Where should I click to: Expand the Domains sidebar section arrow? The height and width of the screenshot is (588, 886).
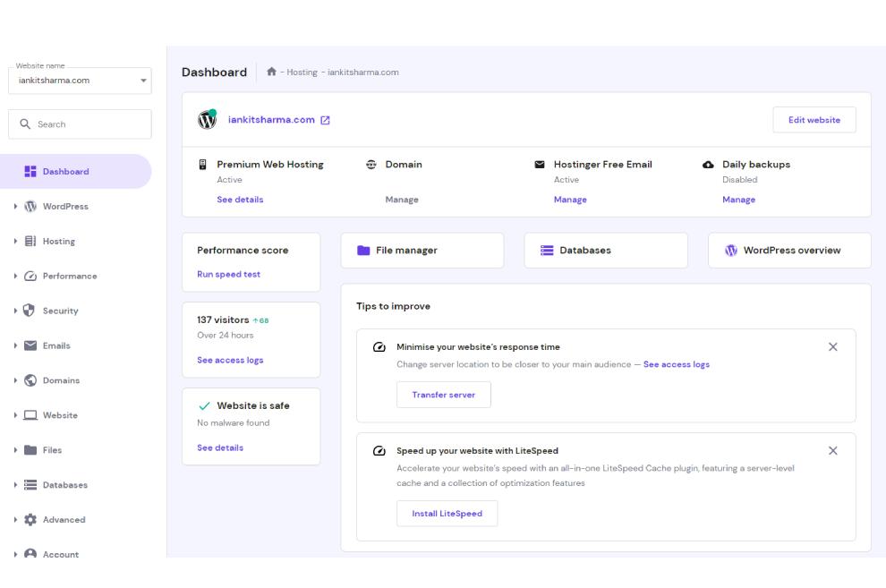coord(15,380)
